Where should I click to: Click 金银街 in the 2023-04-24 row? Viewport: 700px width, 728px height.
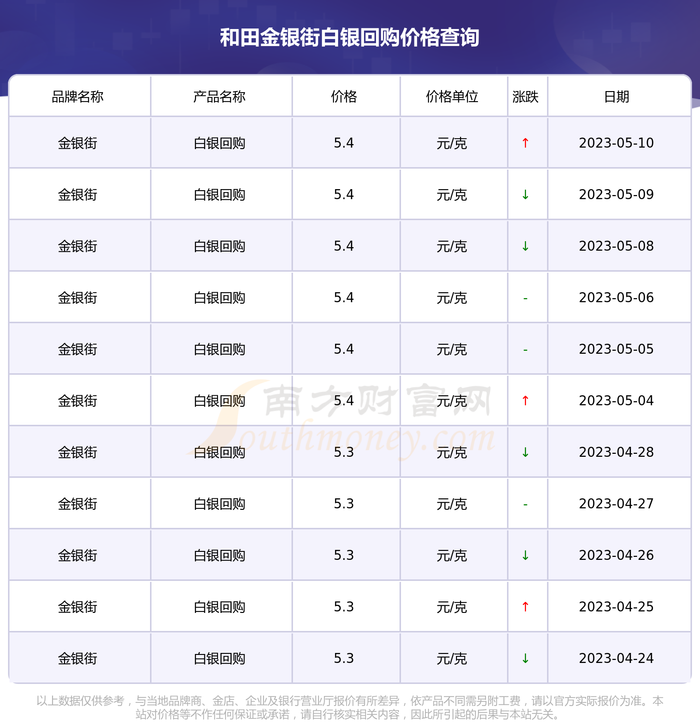coord(77,659)
